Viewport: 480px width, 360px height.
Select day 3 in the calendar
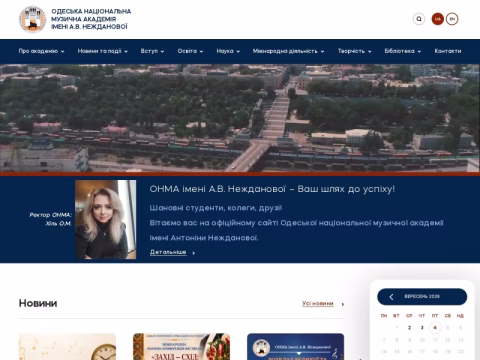(422, 328)
